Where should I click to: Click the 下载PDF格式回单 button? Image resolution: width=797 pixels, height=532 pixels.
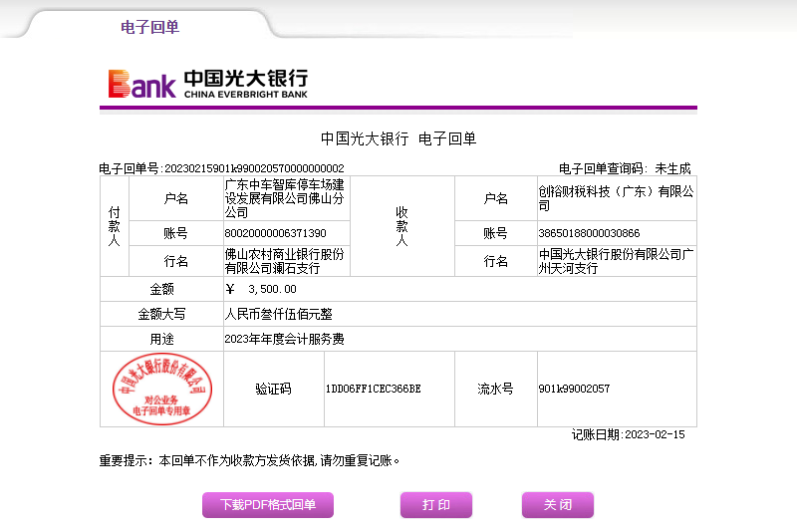268,504
